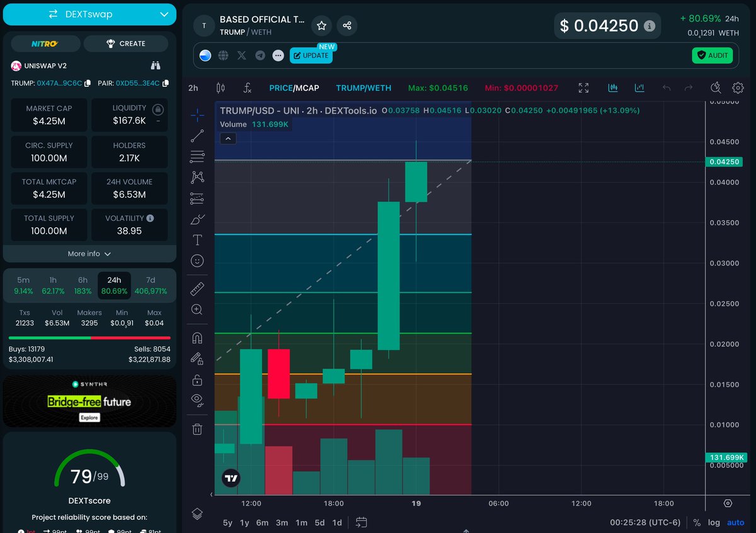Screen dimensions: 756x533
Task: Click the chart settings gear icon
Action: pyautogui.click(x=738, y=88)
